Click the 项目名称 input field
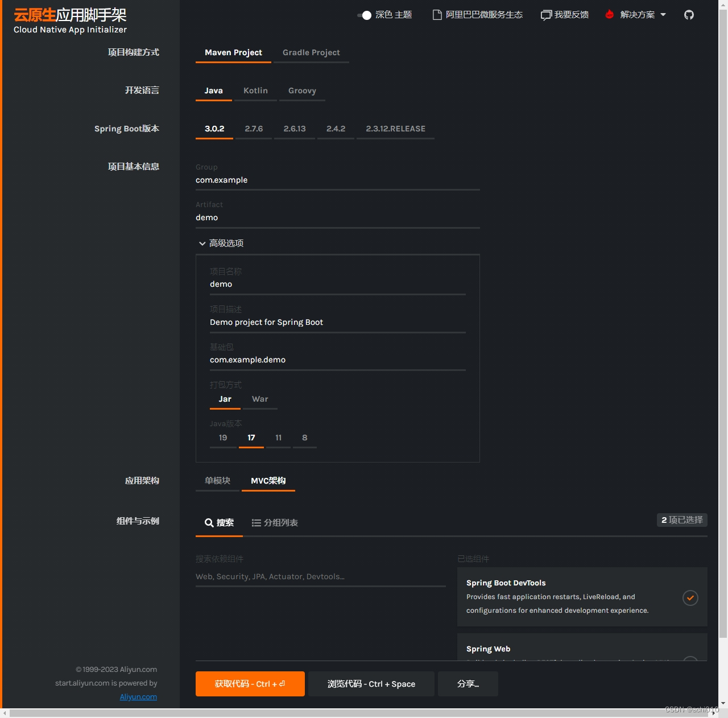Screen dimensions: 728x718 pos(338,284)
